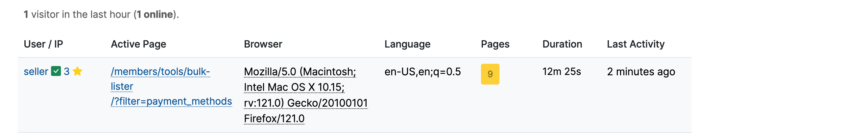The height and width of the screenshot is (140, 868).
Task: Click the green verified checkmark icon
Action: 56,71
